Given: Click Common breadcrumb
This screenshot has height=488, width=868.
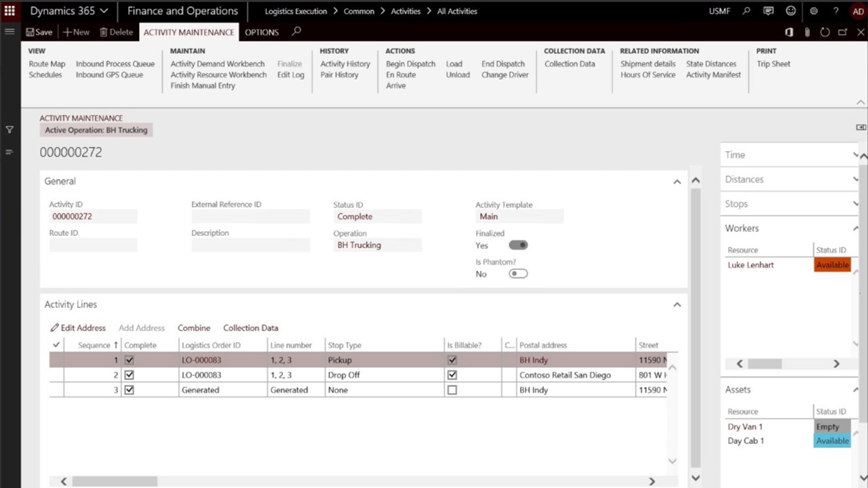Looking at the screenshot, I should tap(359, 11).
